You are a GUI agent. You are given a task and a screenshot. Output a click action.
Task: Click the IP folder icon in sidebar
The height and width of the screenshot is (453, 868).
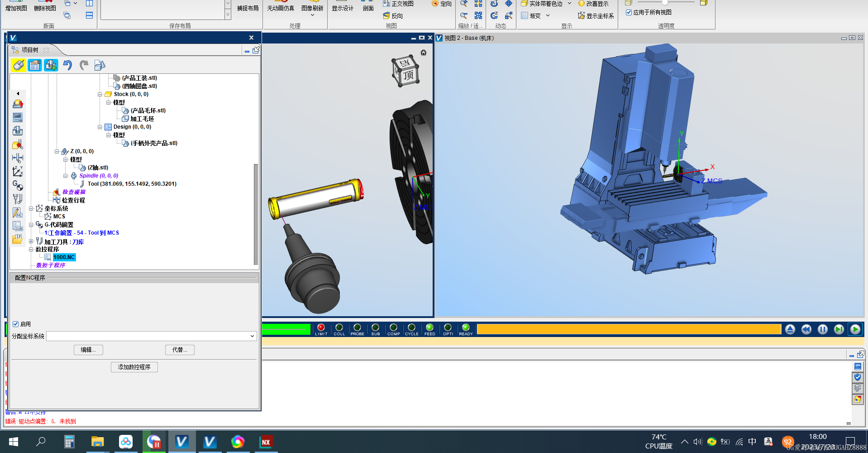point(18,239)
